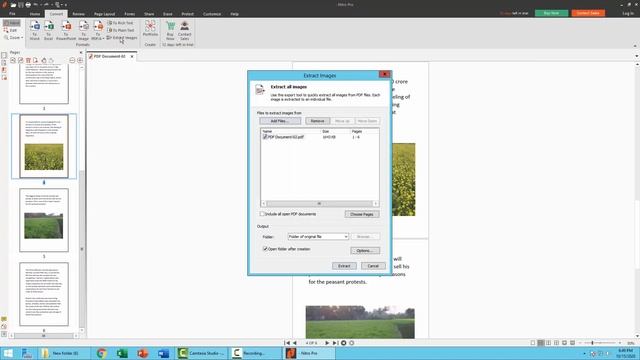The width and height of the screenshot is (640, 360).
Task: Click Add Files button in dialog
Action: [x=280, y=121]
